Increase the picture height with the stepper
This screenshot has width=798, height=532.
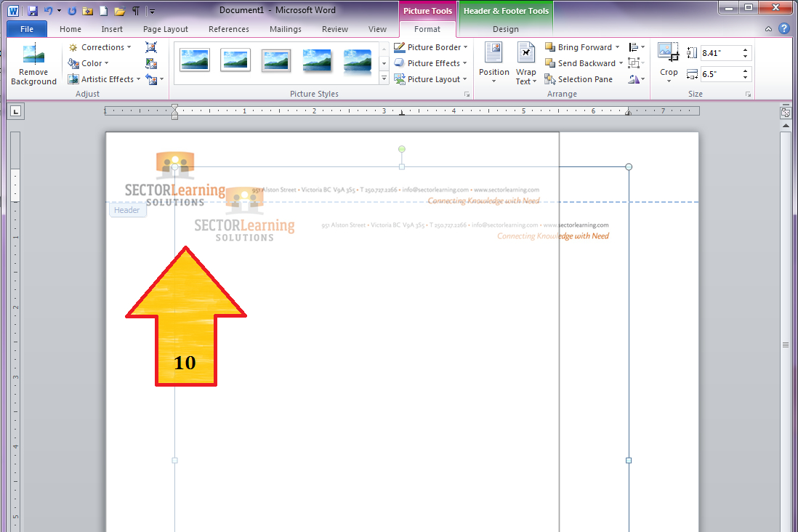click(x=745, y=49)
